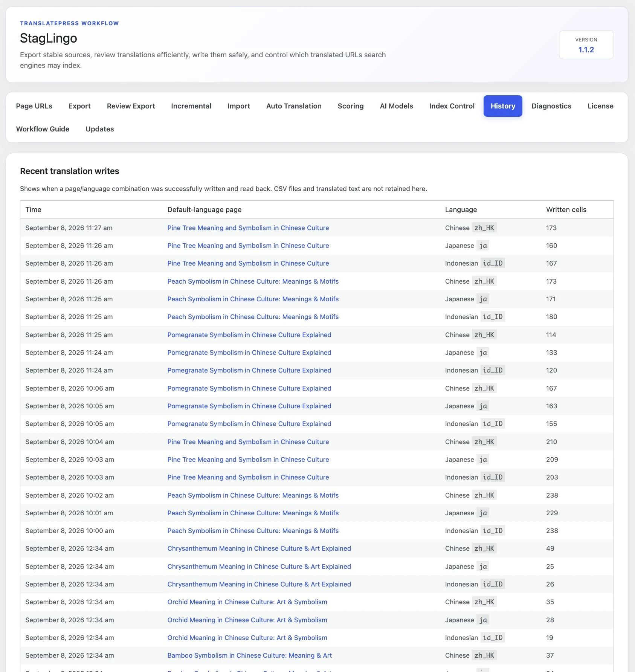Open Pomegranate link with 114 written cells
Screen dimensions: 635x672
click(x=249, y=335)
